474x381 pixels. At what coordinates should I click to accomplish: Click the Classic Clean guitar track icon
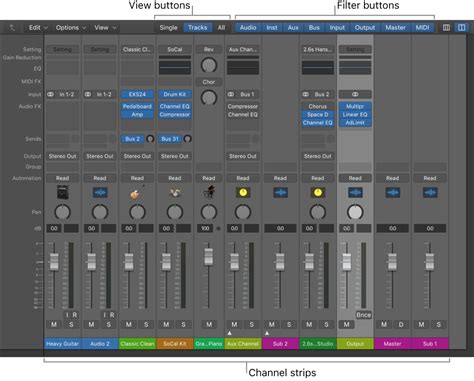[x=137, y=192]
